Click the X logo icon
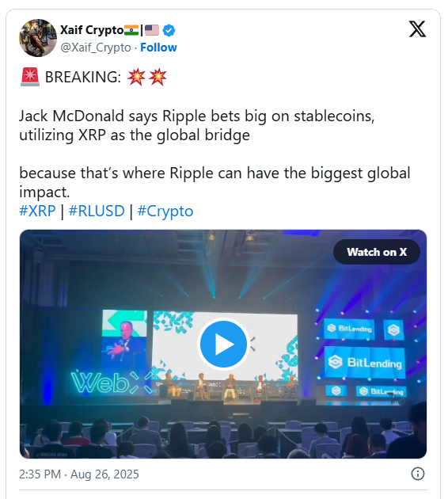Image resolution: width=448 pixels, height=499 pixels. click(417, 29)
